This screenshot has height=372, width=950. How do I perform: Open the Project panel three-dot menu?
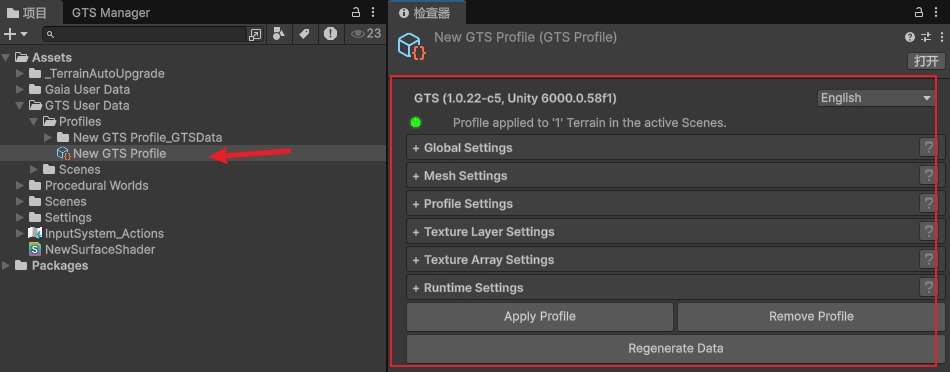click(x=373, y=12)
